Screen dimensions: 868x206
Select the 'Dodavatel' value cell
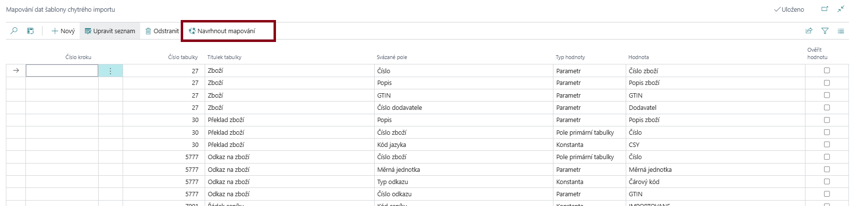pos(642,108)
